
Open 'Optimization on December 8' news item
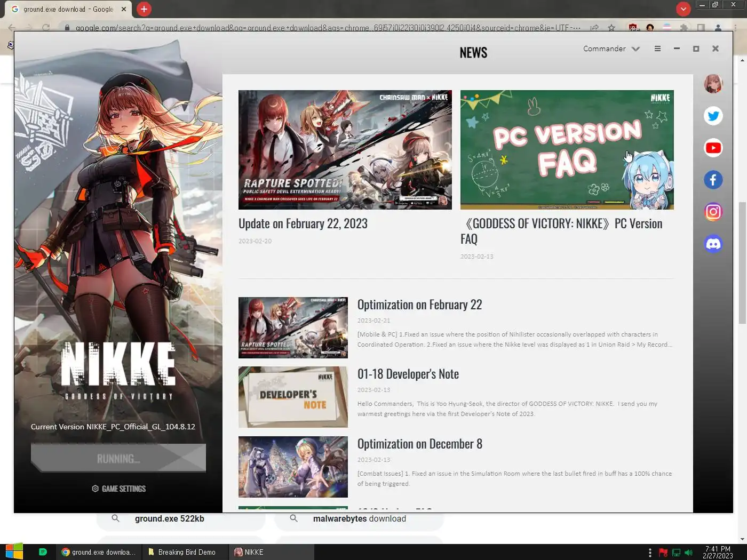coord(419,444)
